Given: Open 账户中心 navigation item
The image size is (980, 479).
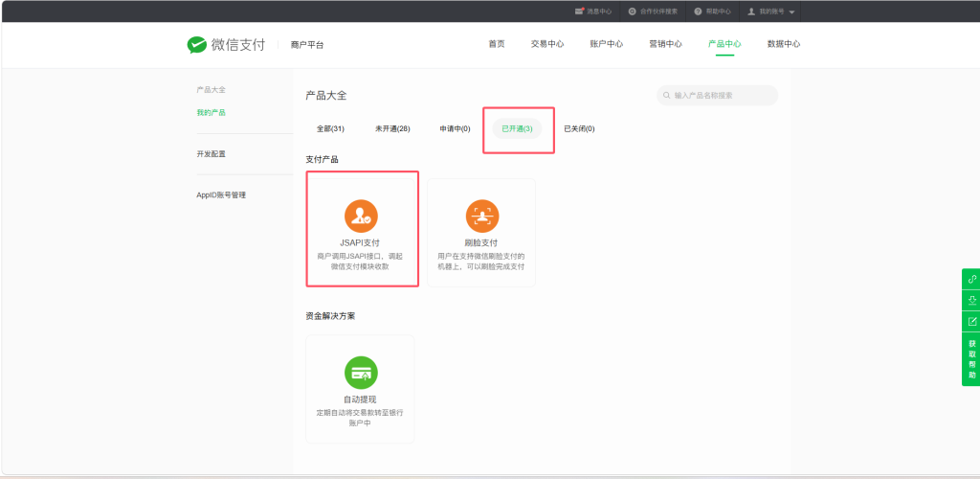Looking at the screenshot, I should tap(606, 44).
